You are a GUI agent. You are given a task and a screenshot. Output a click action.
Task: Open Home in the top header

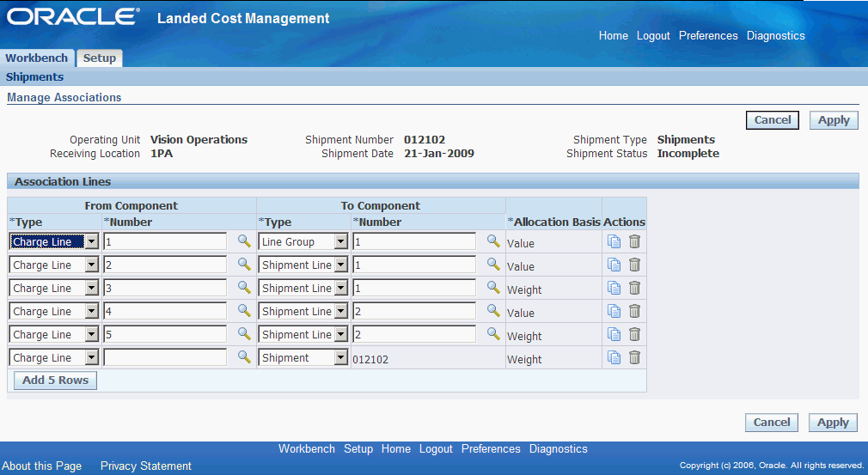point(614,35)
